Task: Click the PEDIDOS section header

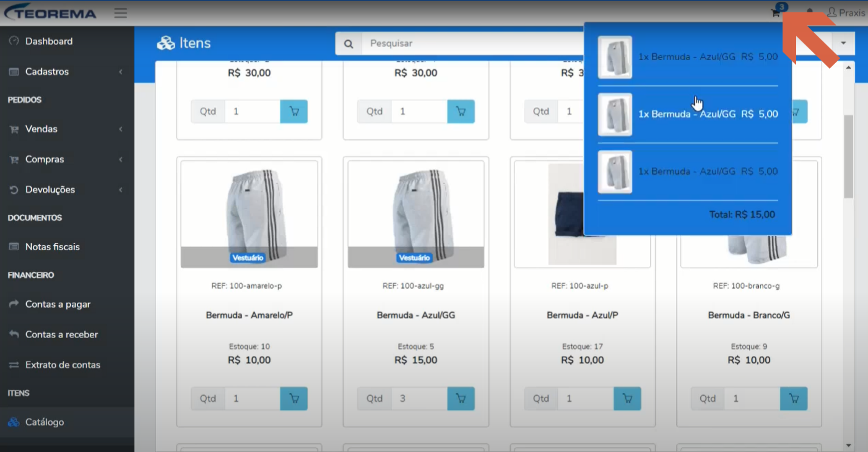Action: [25, 100]
